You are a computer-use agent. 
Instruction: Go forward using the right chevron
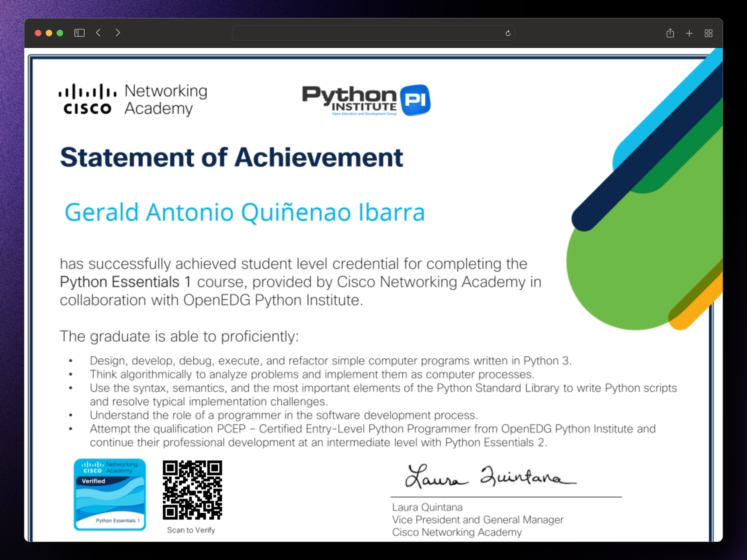(117, 33)
